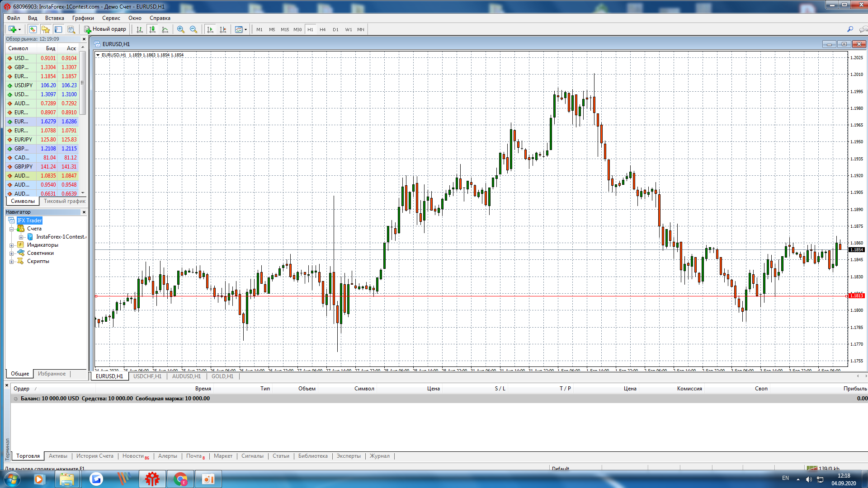This screenshot has height=488, width=868.
Task: Toggle the Terminal window icon
Action: pyautogui.click(x=58, y=29)
